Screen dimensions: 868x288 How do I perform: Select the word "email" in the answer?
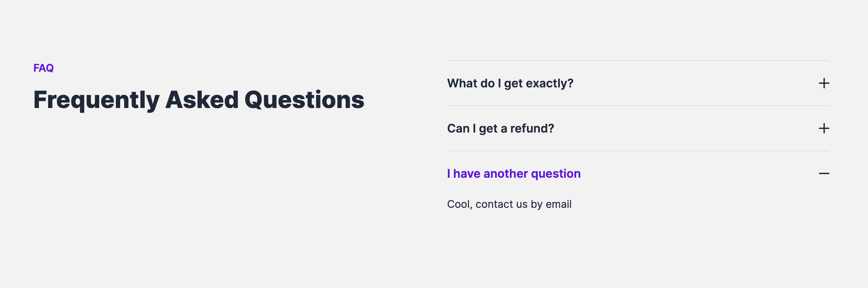click(x=558, y=204)
